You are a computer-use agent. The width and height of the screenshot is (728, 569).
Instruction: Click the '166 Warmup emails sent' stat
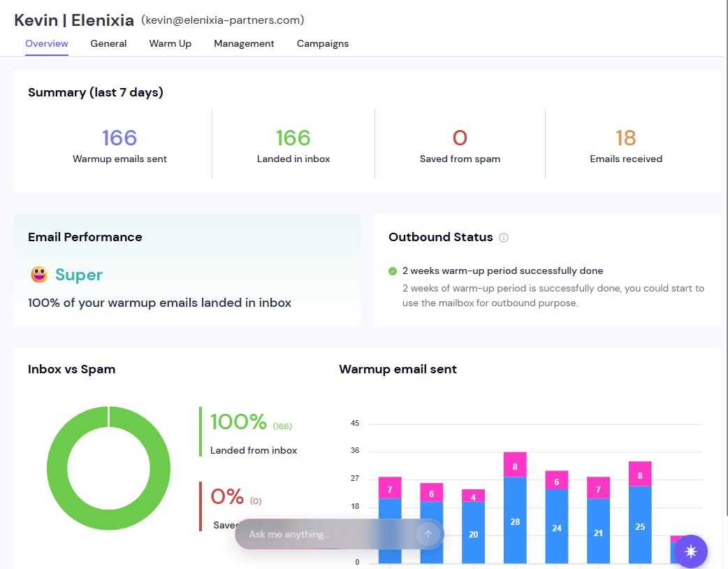(x=119, y=145)
